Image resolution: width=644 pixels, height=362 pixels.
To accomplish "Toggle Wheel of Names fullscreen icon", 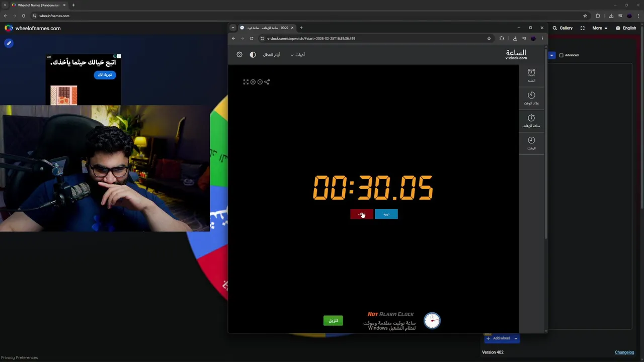I will [583, 28].
